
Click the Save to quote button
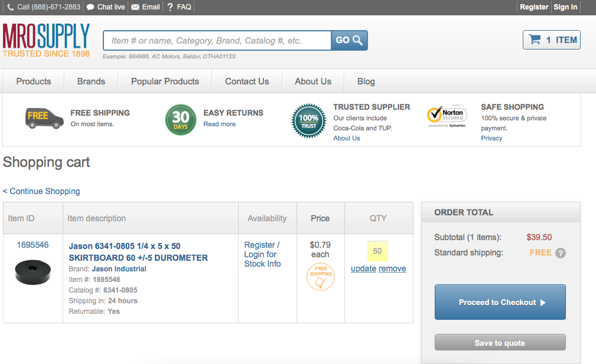click(500, 343)
